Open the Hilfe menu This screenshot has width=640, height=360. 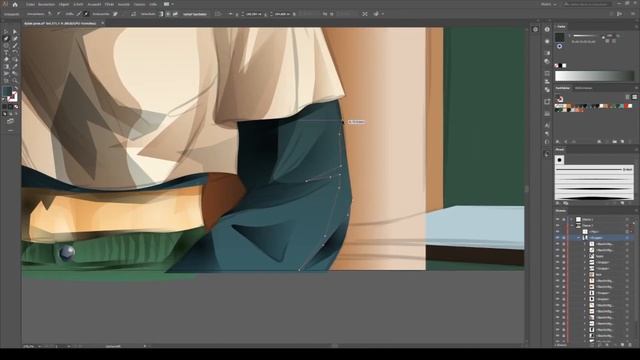(153, 4)
